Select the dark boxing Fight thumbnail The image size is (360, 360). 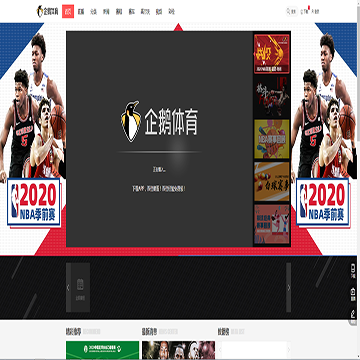(272, 97)
